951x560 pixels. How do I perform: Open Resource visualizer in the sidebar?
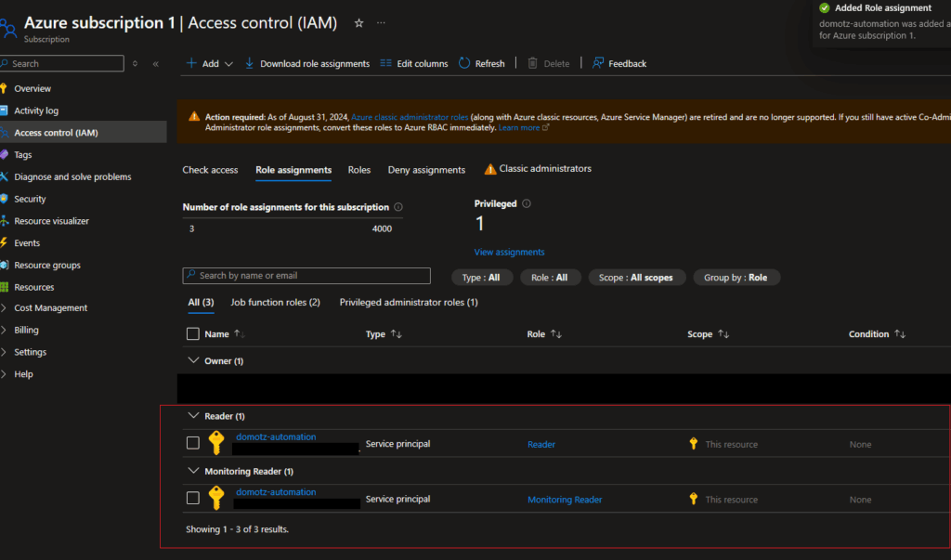click(x=51, y=221)
